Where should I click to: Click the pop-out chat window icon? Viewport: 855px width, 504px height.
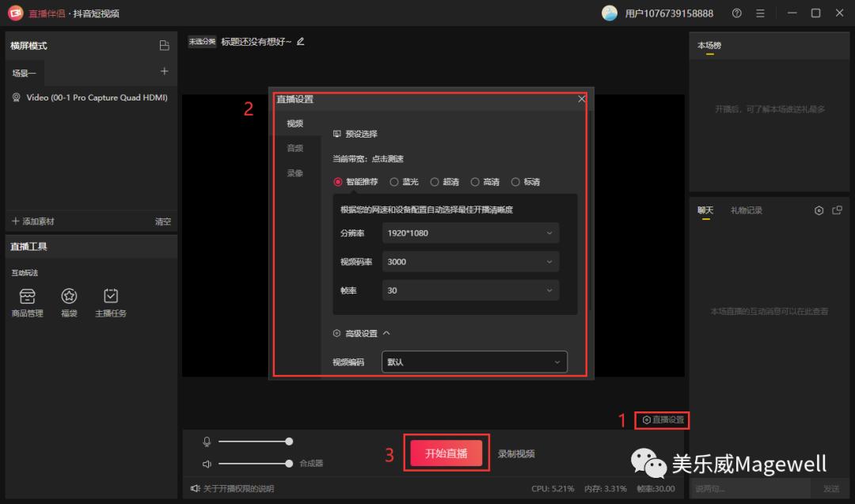pos(837,210)
